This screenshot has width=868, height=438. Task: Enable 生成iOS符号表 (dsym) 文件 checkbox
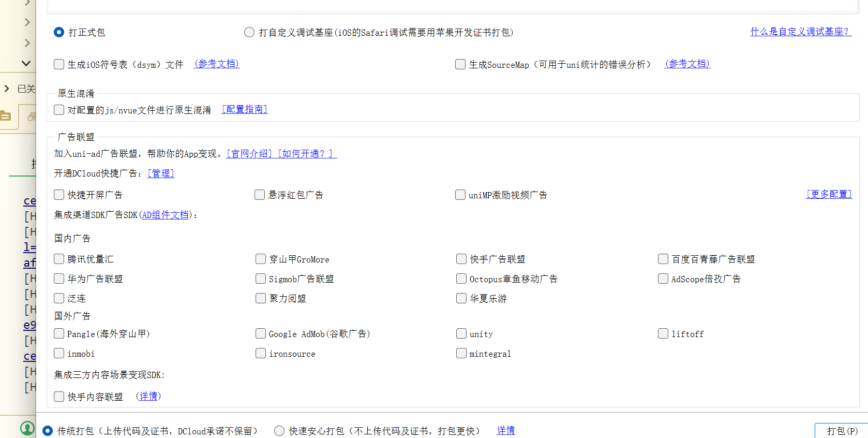pyautogui.click(x=59, y=64)
